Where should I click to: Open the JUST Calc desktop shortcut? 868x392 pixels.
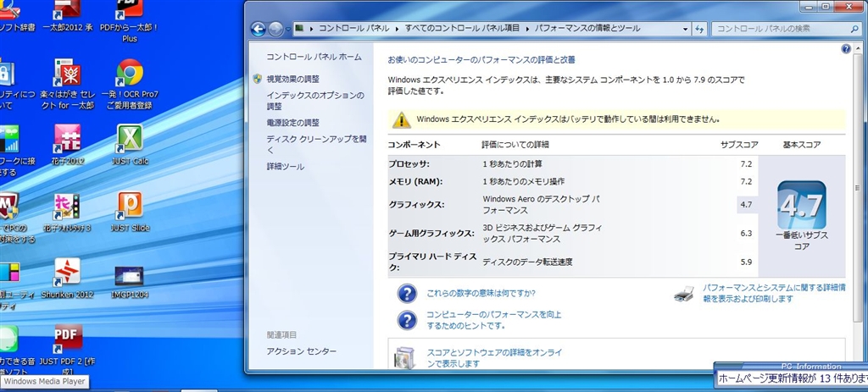pyautogui.click(x=130, y=145)
